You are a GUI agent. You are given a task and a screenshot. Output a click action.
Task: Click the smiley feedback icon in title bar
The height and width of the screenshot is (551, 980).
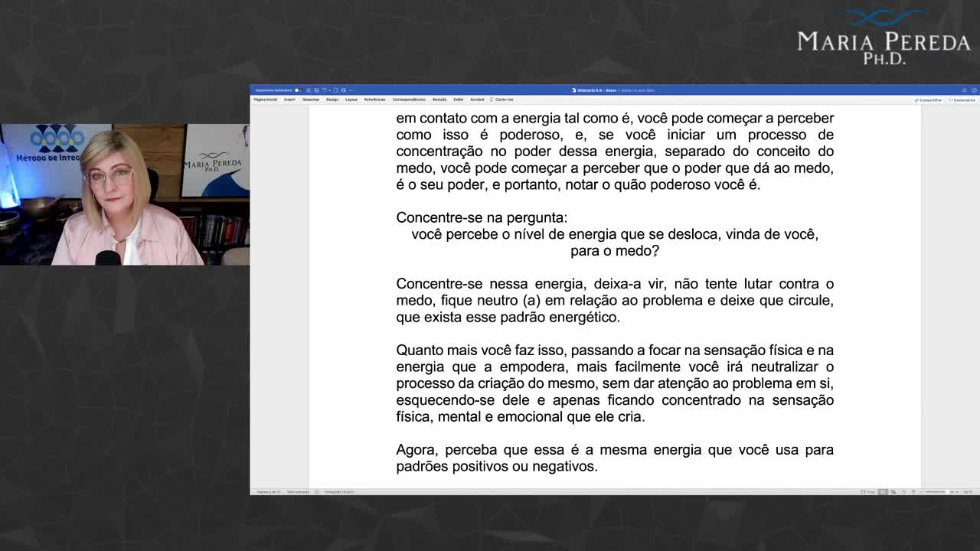click(973, 90)
